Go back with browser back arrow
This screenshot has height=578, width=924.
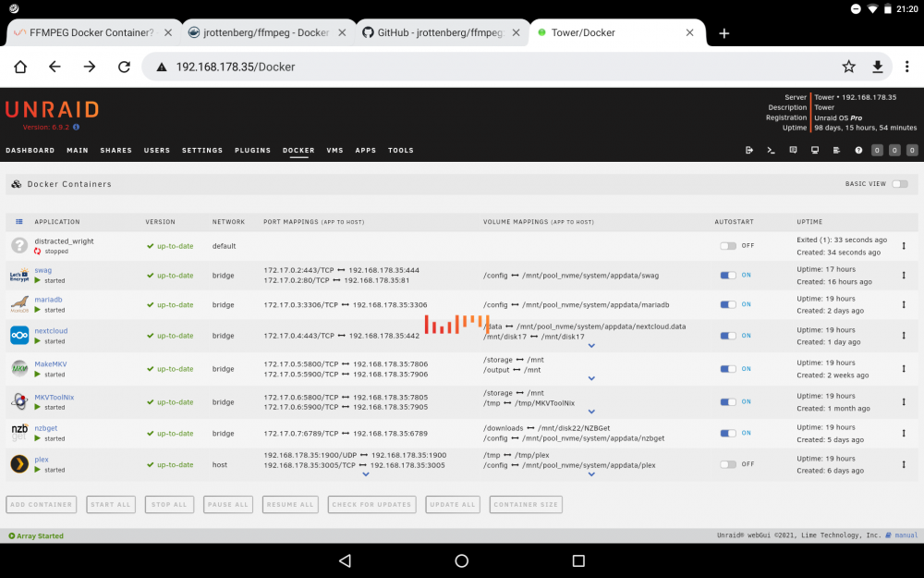point(55,67)
